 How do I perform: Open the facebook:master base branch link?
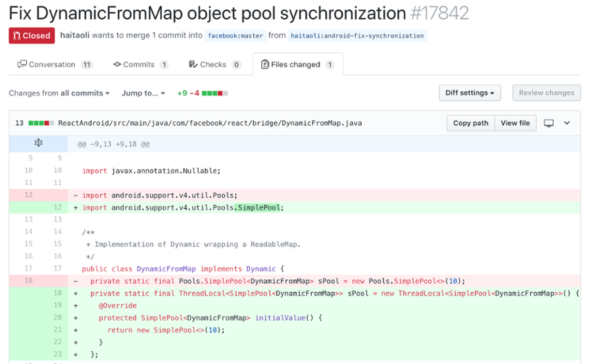pos(236,35)
